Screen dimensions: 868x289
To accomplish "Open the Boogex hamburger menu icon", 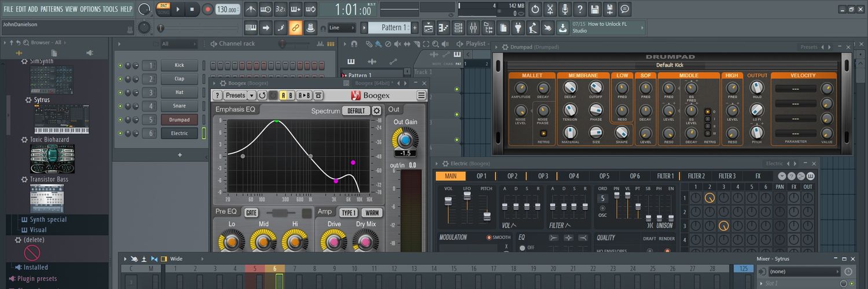I will tap(421, 95).
